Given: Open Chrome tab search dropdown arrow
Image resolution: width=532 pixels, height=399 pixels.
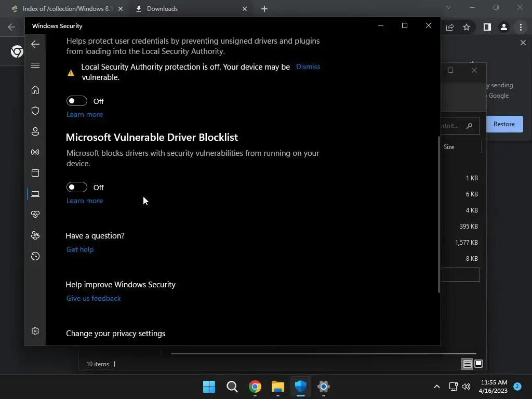Looking at the screenshot, I should (448, 7).
